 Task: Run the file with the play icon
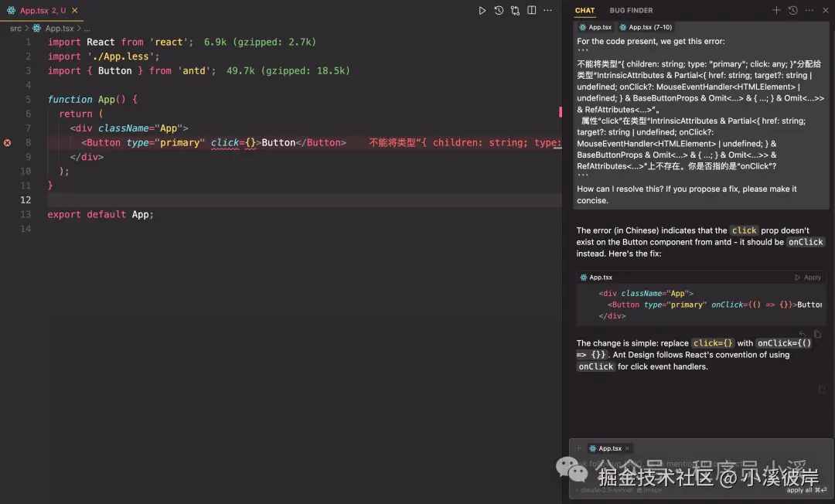click(x=482, y=10)
